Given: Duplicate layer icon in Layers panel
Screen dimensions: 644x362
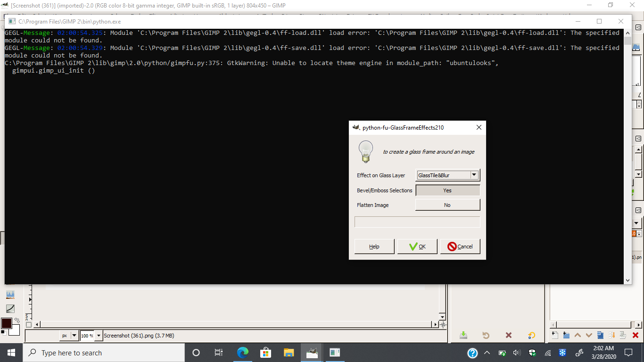Looking at the screenshot, I should [x=600, y=335].
